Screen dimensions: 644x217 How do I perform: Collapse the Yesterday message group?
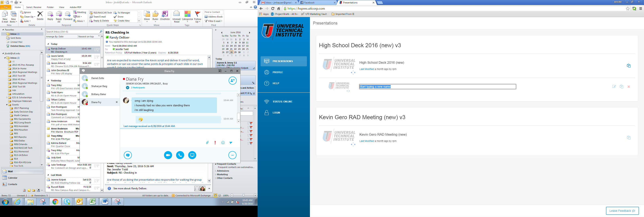pos(48,81)
